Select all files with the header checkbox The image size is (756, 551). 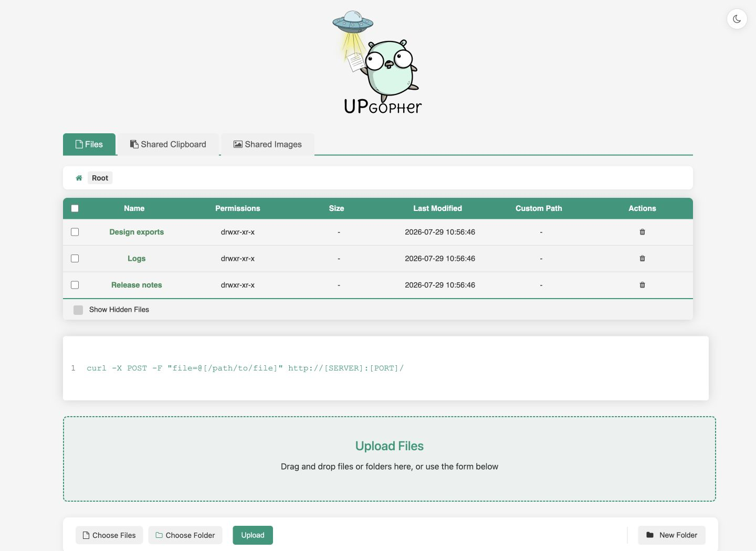[x=75, y=208]
